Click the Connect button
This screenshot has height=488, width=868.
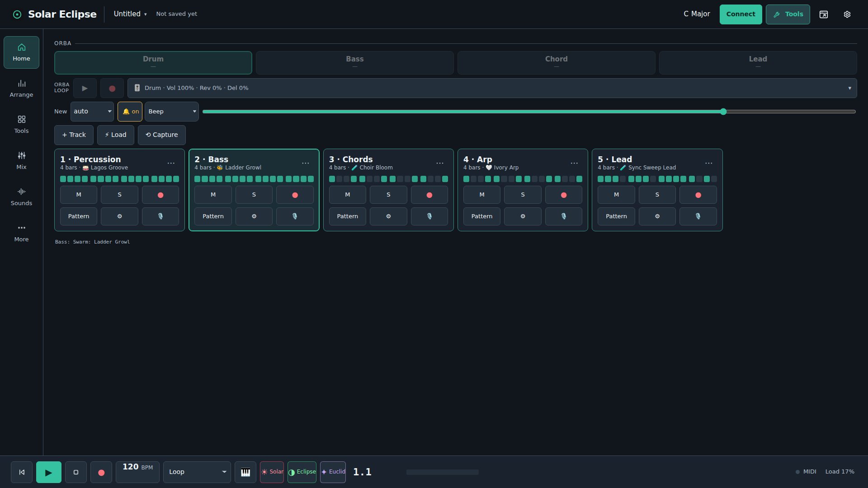coord(741,14)
